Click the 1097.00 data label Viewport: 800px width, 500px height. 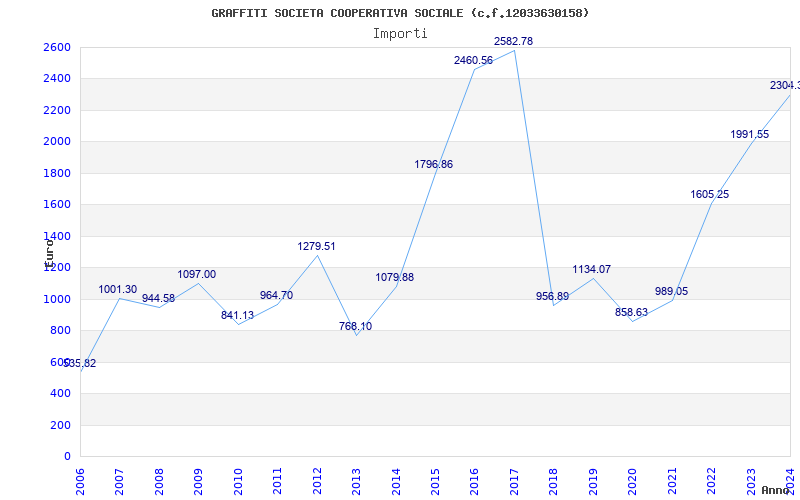pyautogui.click(x=196, y=274)
